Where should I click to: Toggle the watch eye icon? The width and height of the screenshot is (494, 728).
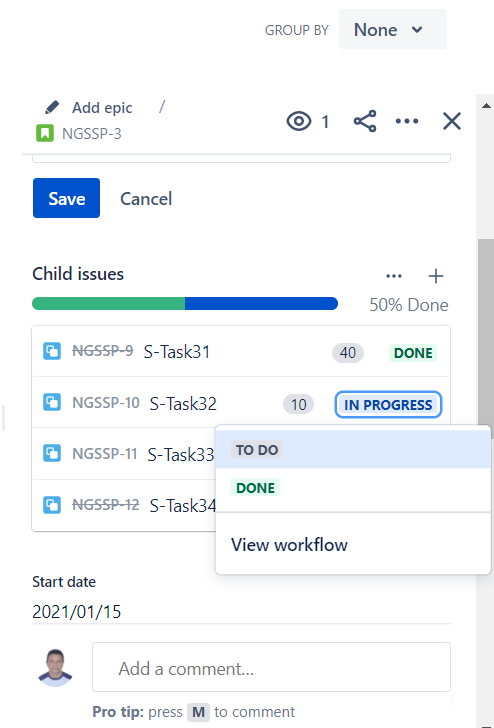[x=299, y=122]
